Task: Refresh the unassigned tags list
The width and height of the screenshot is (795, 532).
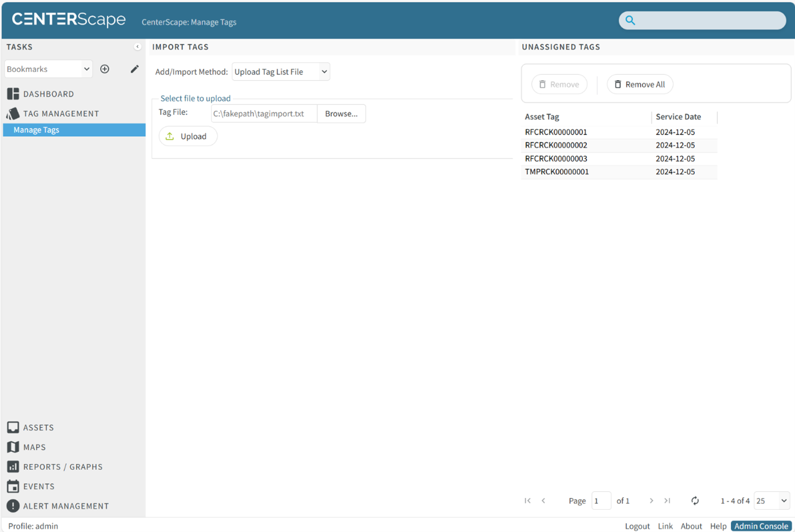Action: (695, 501)
